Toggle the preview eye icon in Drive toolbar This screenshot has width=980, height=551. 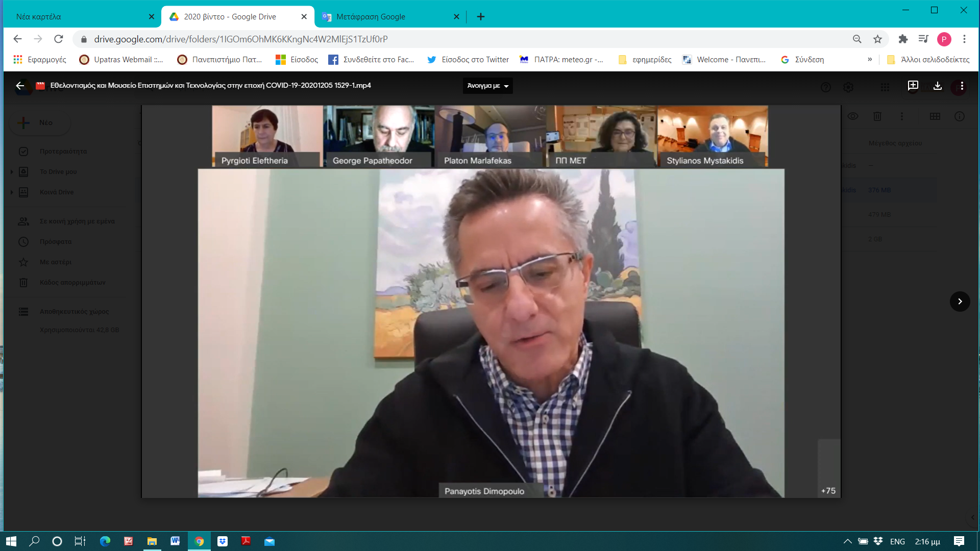[x=853, y=116]
